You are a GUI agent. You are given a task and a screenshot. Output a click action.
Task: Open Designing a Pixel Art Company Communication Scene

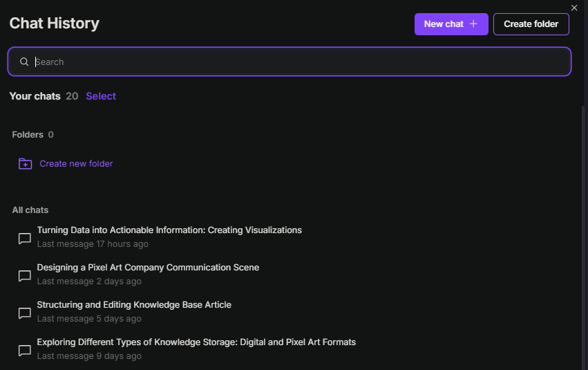[x=148, y=268]
